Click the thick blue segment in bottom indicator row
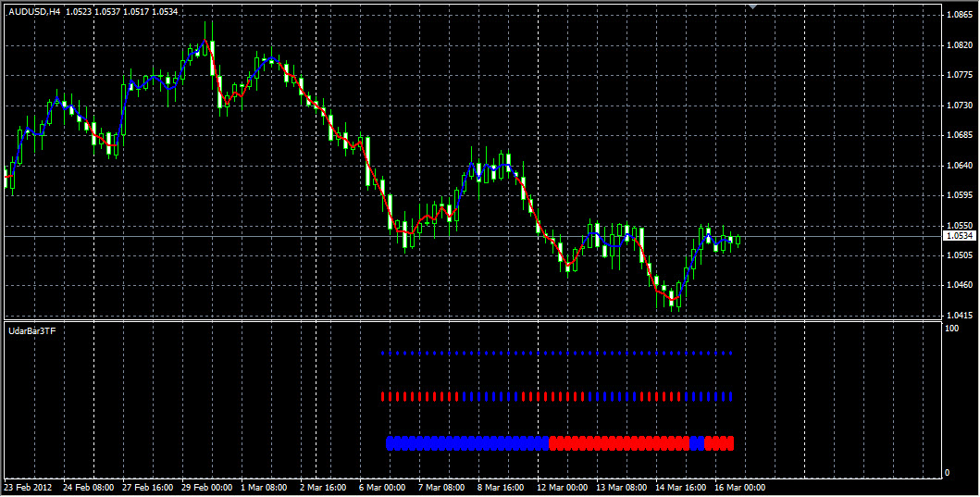980x497 pixels. (467, 443)
